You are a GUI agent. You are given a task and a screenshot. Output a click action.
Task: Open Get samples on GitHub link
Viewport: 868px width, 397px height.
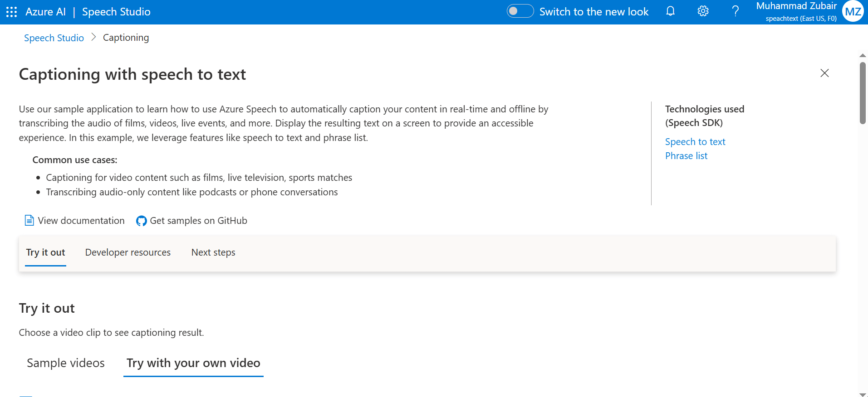pyautogui.click(x=198, y=221)
